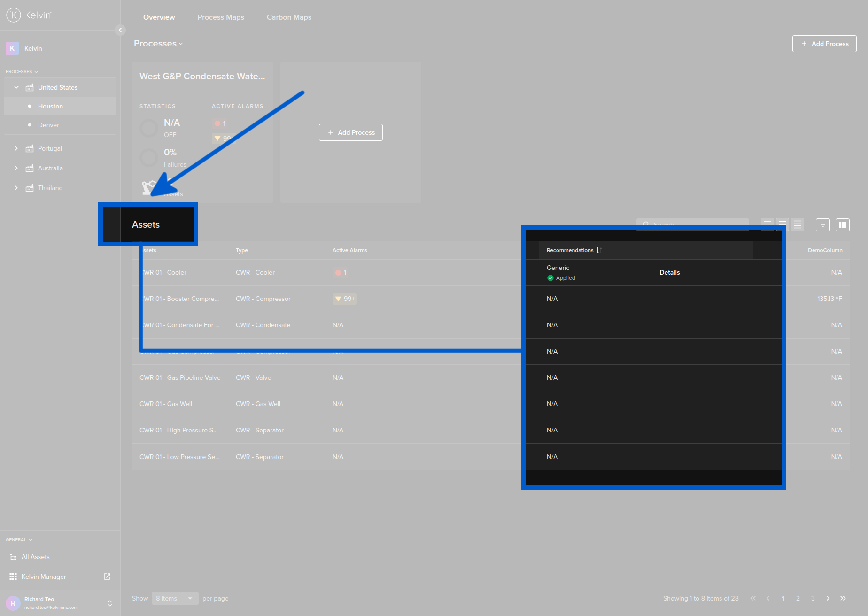The width and height of the screenshot is (868, 616).
Task: Select Denver in the sidebar tree
Action: (x=48, y=125)
